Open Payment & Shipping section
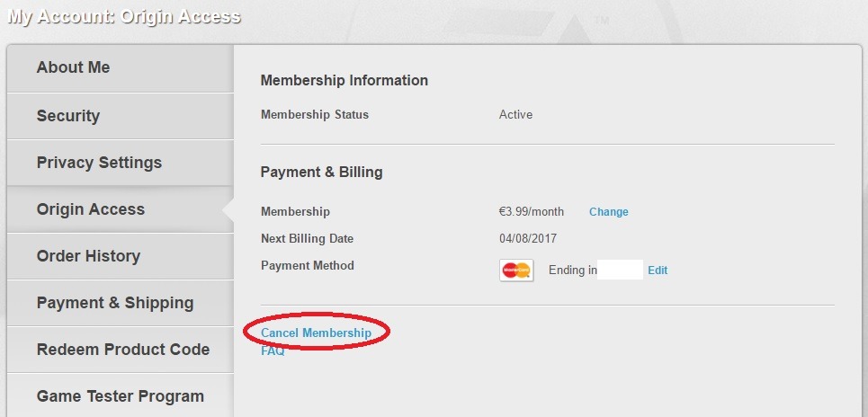The height and width of the screenshot is (417, 868). (121, 303)
